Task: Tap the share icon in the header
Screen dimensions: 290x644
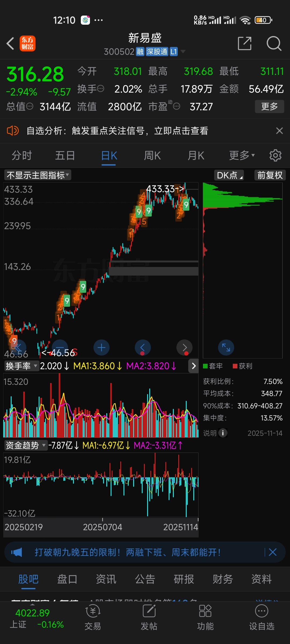Action: coord(245,43)
